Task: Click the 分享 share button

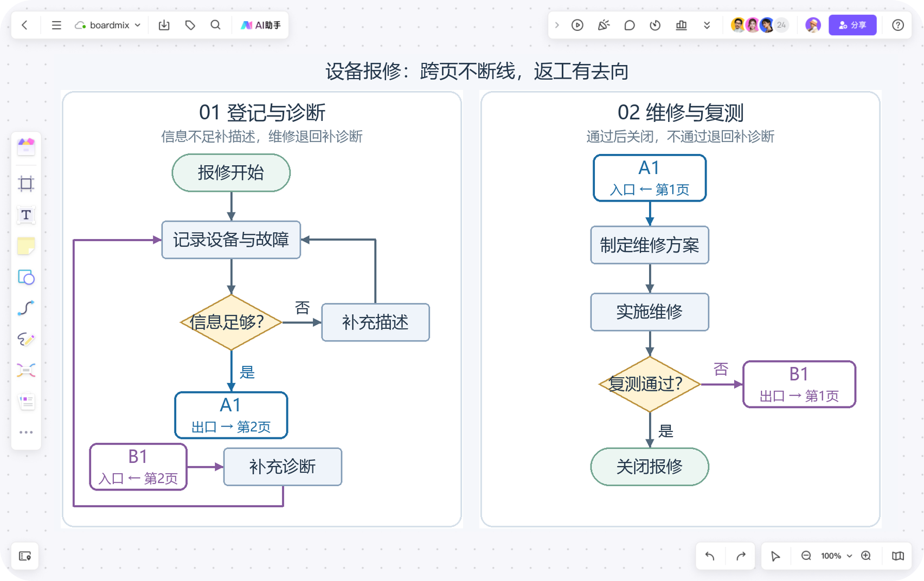Action: tap(852, 25)
